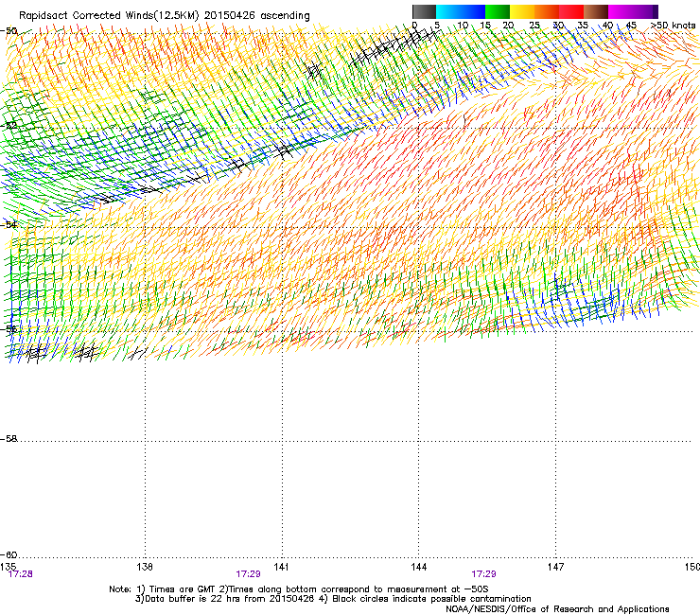Click the NOAA/NESDIS credit line
Image resolution: width=700 pixels, height=615 pixels.
tap(557, 609)
